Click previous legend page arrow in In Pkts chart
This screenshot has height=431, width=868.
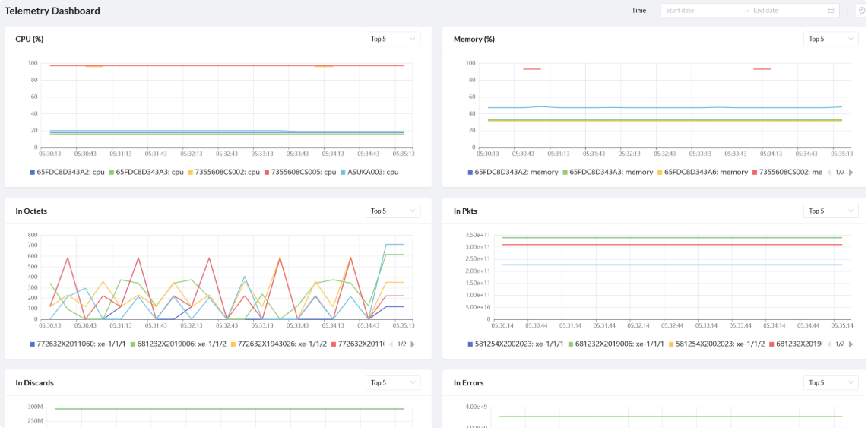point(829,344)
